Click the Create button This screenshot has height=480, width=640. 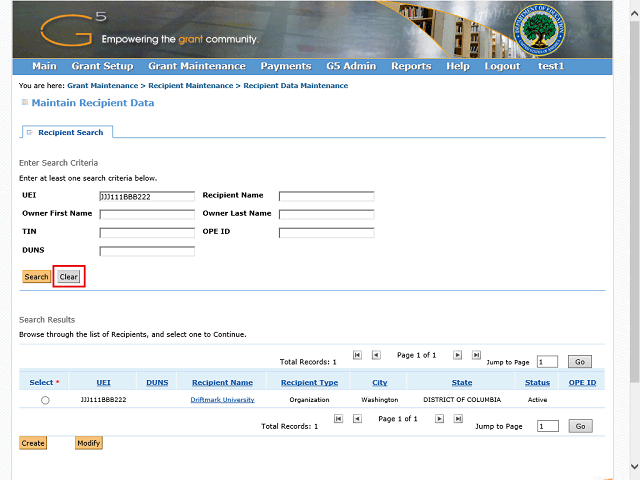[33, 443]
